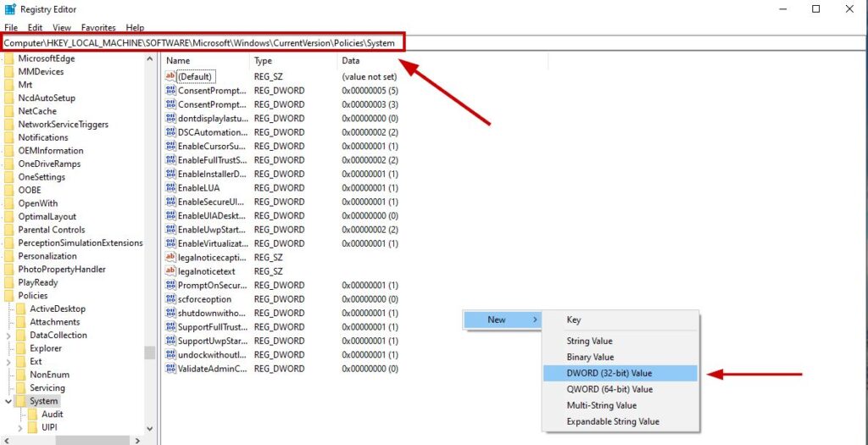The height and width of the screenshot is (445, 868).
Task: Select the PhotoPropertyHandler key
Action: [x=61, y=269]
